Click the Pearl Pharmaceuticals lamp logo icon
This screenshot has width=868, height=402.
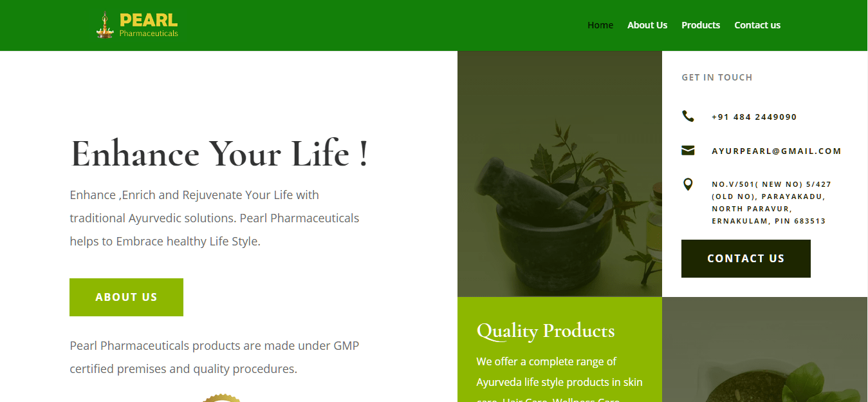[105, 25]
